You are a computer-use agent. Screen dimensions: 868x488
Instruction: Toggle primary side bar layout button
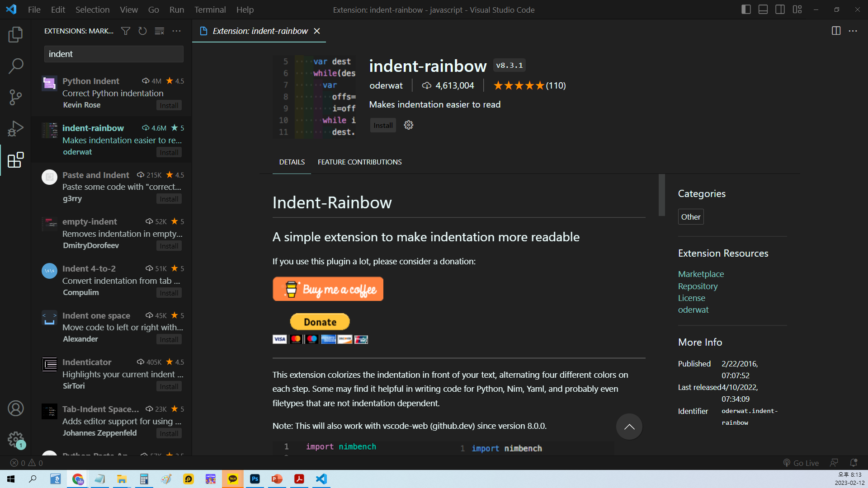[x=746, y=9]
